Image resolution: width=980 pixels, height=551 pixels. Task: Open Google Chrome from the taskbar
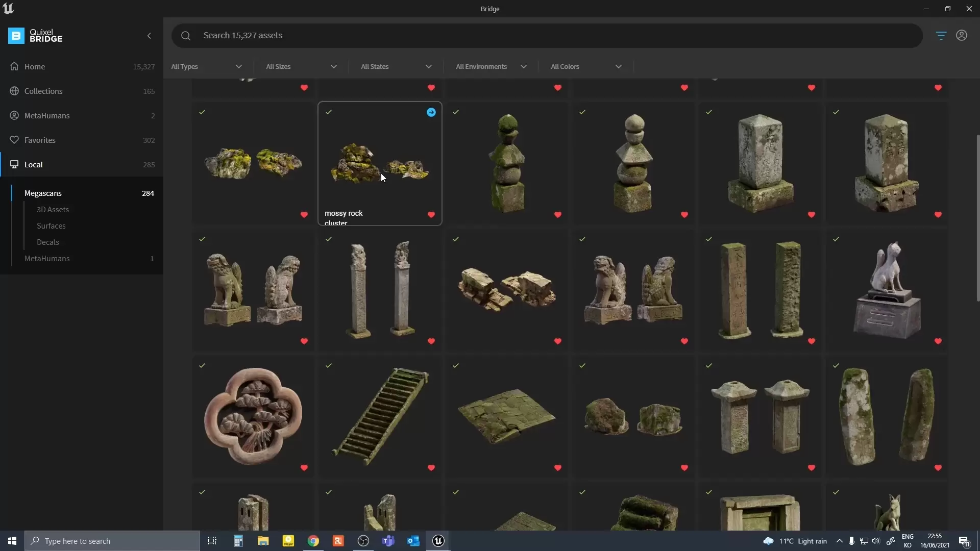[313, 541]
